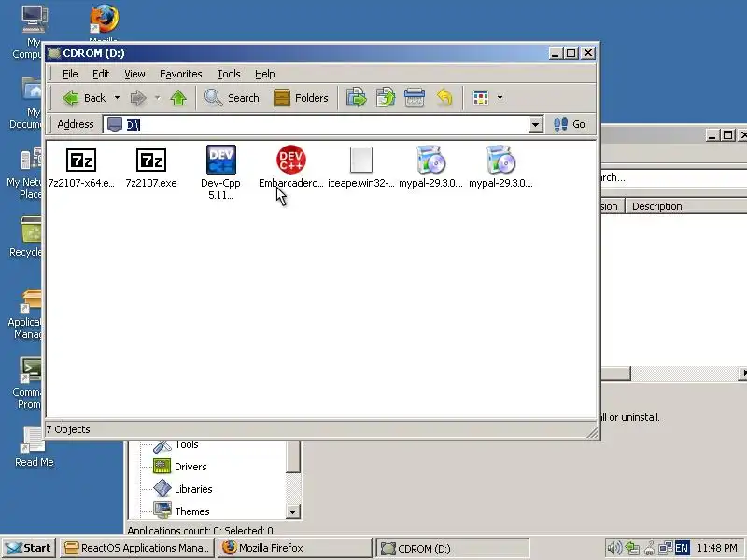
Task: Open the Edit menu
Action: [x=101, y=74]
